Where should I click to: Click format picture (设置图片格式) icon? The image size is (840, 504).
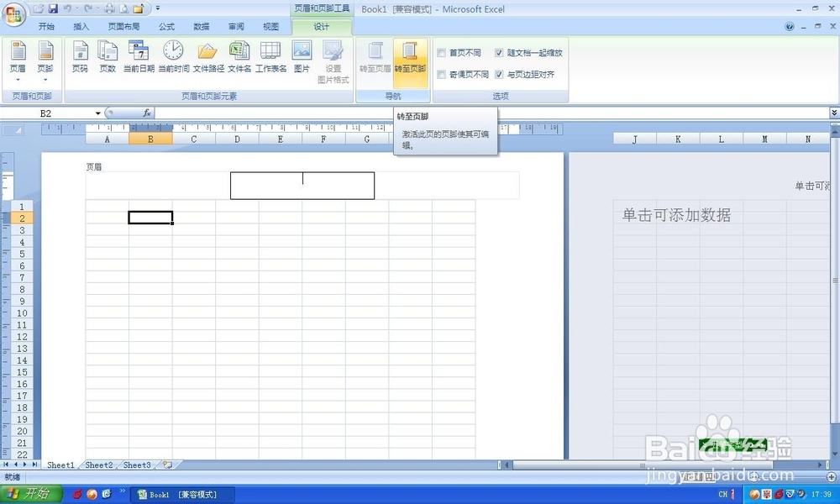(333, 62)
